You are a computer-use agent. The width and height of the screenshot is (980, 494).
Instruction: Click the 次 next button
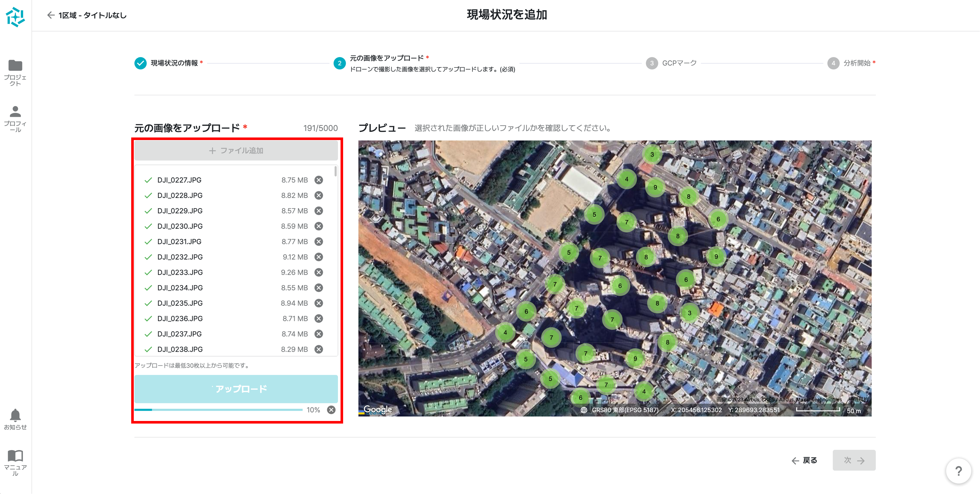pyautogui.click(x=854, y=460)
